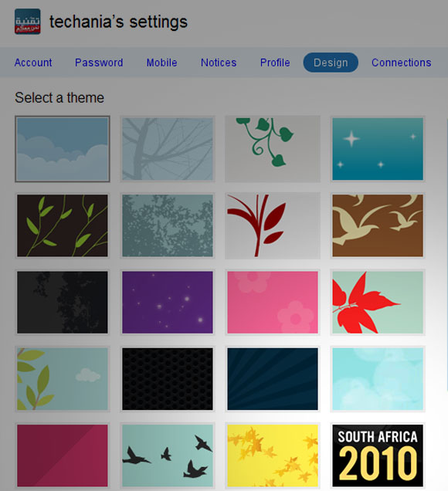The height and width of the screenshot is (491, 448).
Task: Open the Account settings tab
Action: [33, 63]
